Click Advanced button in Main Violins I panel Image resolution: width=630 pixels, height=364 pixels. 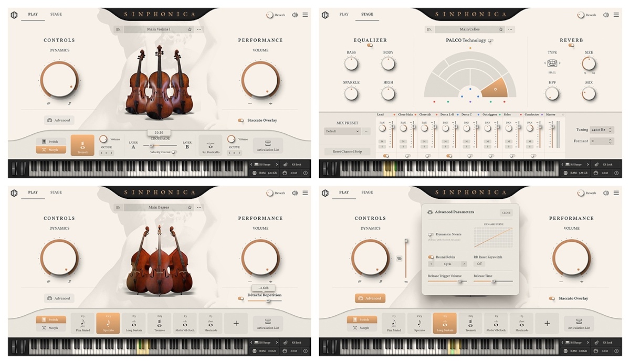click(59, 120)
